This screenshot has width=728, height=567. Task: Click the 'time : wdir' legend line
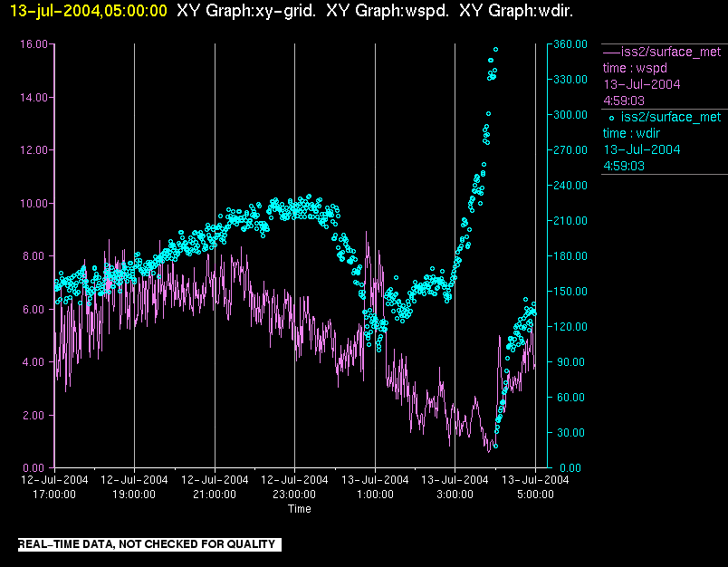[631, 133]
